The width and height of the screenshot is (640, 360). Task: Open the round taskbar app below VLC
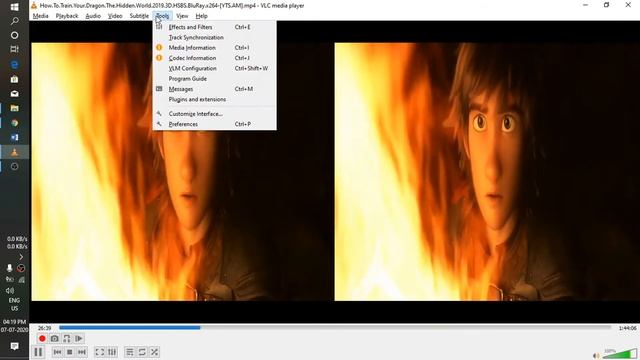pyautogui.click(x=14, y=167)
